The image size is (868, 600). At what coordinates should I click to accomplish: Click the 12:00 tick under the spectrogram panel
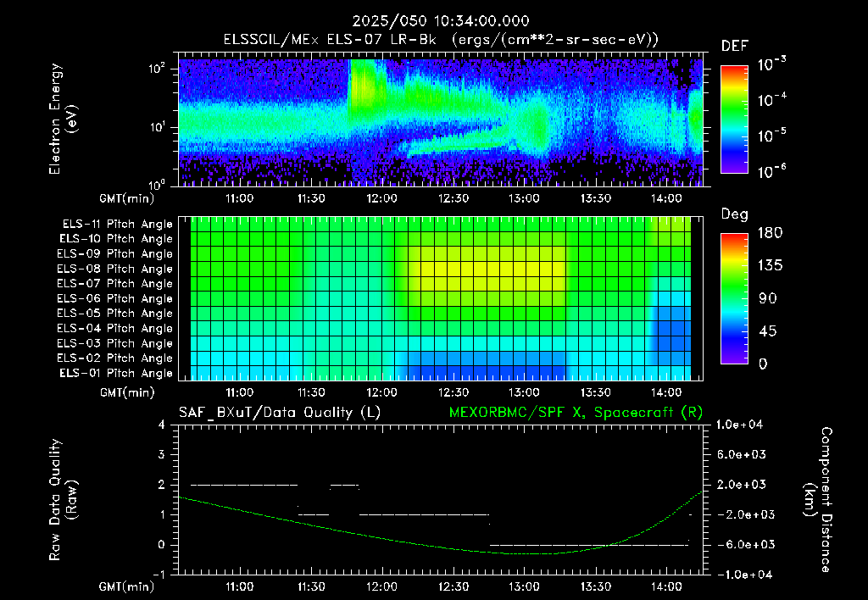pos(382,198)
